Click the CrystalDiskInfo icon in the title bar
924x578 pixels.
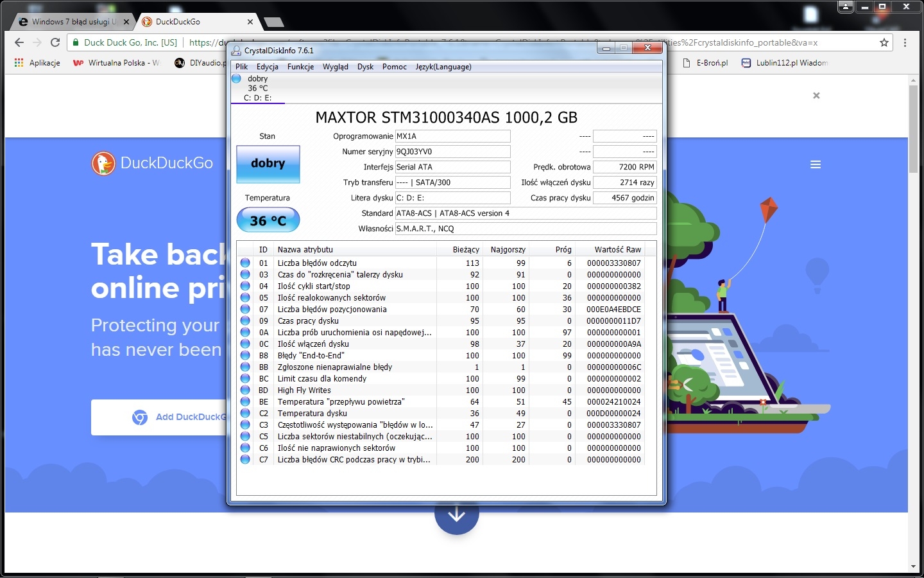click(235, 50)
